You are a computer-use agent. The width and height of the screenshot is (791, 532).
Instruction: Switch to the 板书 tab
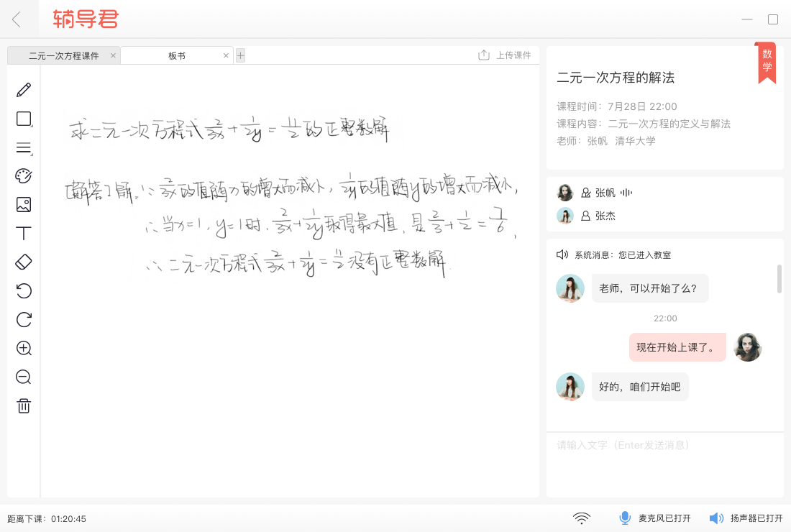click(x=177, y=55)
